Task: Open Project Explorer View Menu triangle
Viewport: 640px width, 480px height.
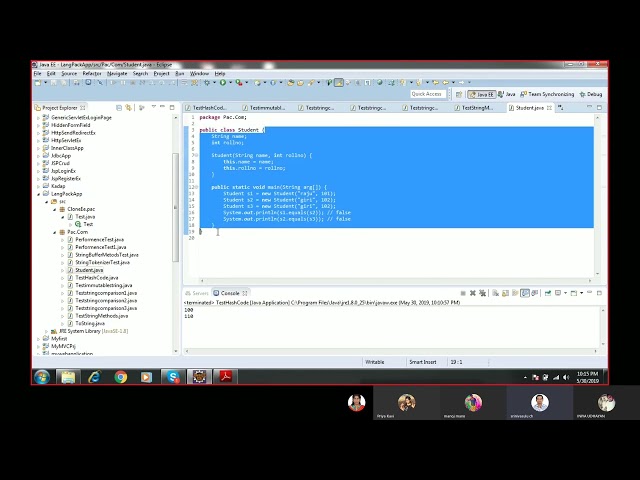Action: tap(153, 107)
